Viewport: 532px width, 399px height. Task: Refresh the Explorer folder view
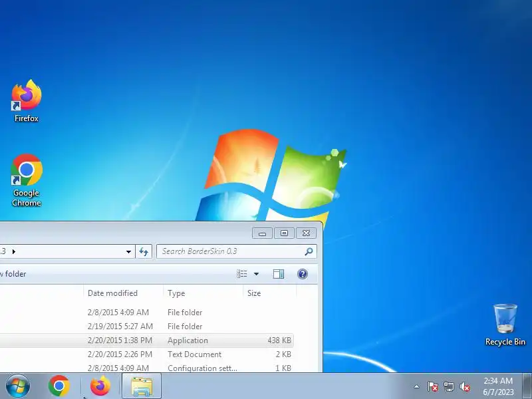tap(144, 251)
